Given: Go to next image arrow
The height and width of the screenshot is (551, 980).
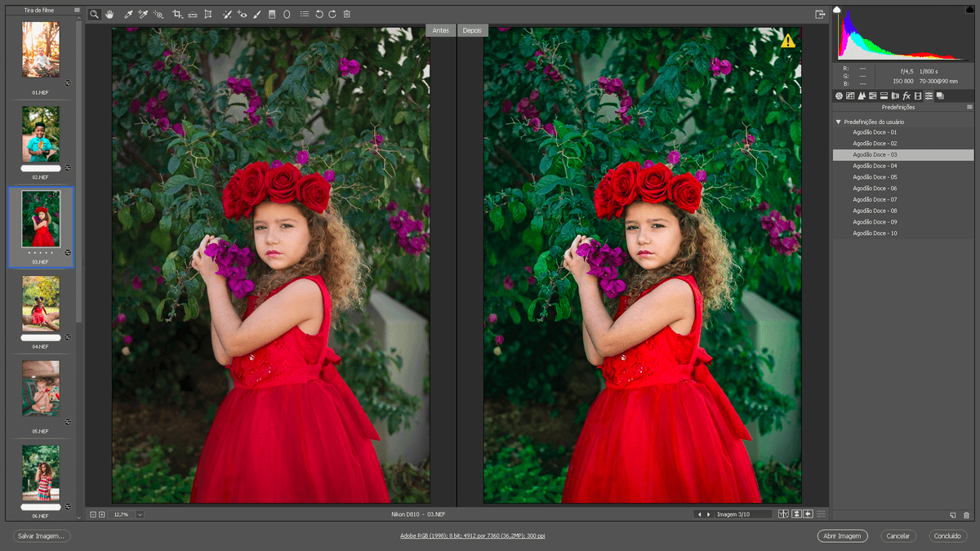Looking at the screenshot, I should coord(708,514).
